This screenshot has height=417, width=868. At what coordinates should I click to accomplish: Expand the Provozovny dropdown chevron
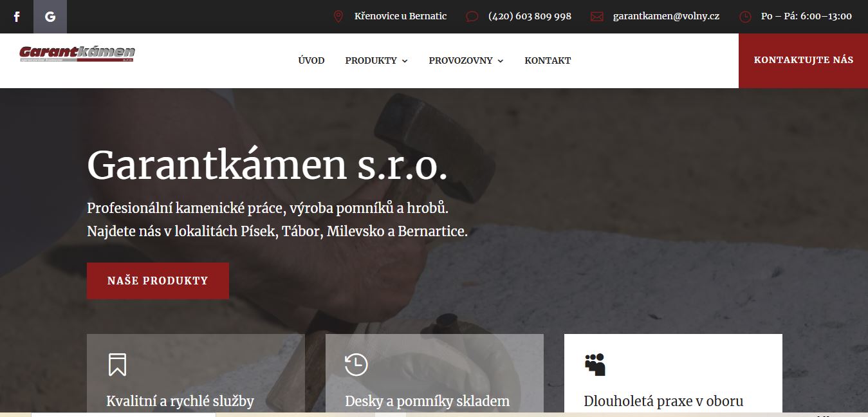501,61
